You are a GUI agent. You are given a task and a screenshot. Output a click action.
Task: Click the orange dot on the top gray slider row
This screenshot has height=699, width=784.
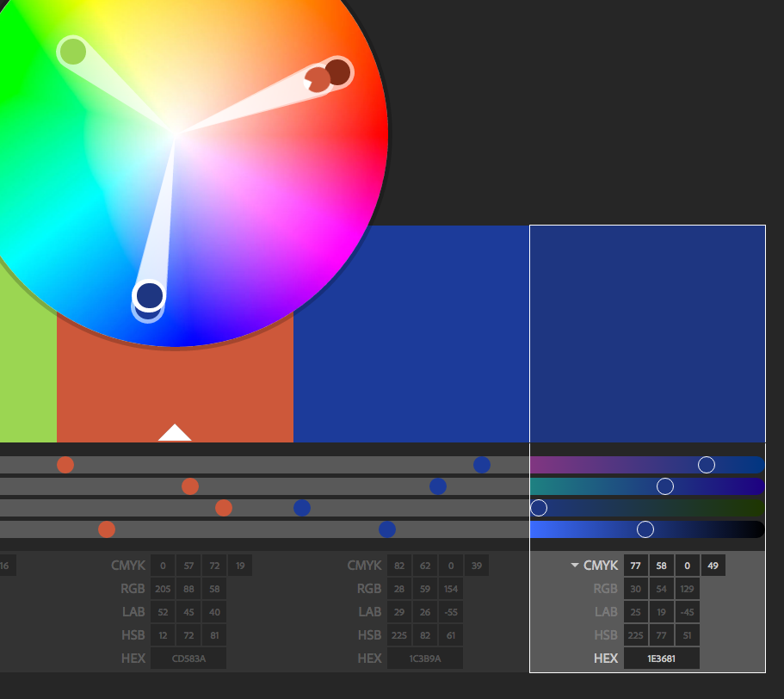tap(65, 465)
